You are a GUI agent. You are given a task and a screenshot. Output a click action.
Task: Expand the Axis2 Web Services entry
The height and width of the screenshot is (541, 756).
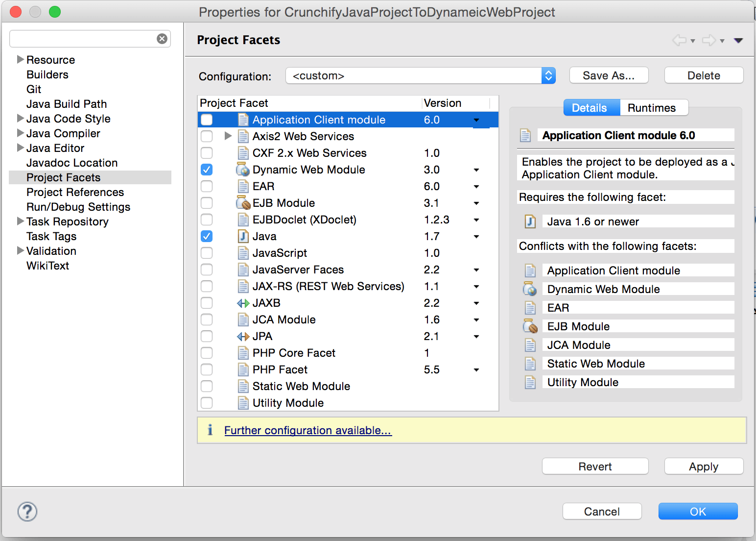coord(227,136)
